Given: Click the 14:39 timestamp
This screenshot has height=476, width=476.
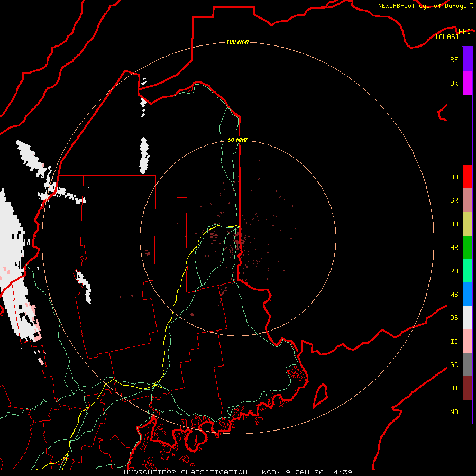Looking at the screenshot, I should (x=340, y=472).
